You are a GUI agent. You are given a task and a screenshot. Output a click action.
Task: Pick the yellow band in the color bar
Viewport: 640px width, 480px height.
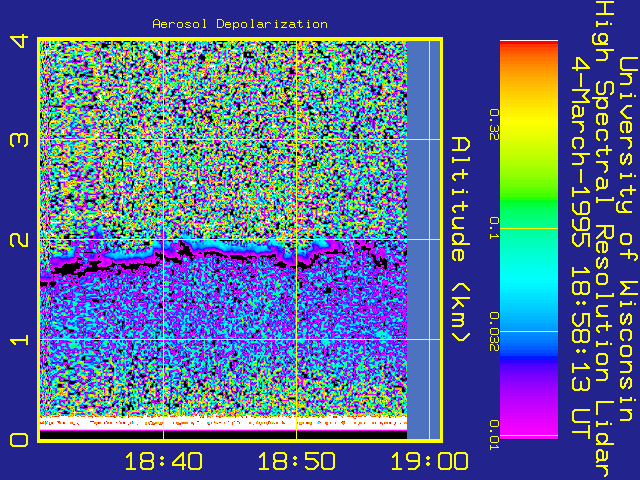point(529,122)
